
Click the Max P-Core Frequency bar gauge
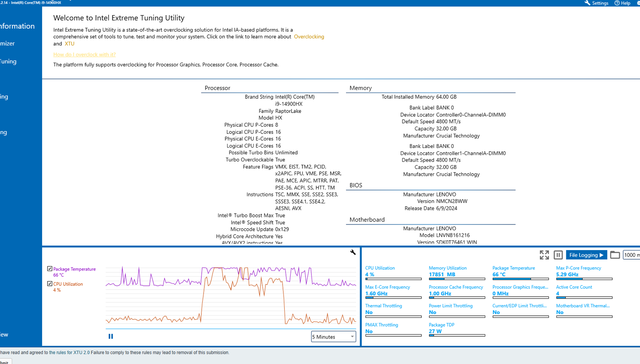pyautogui.click(x=584, y=279)
